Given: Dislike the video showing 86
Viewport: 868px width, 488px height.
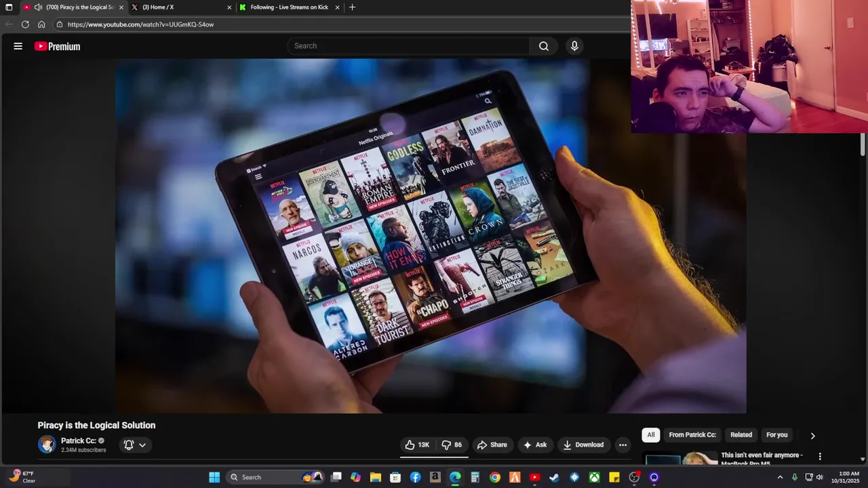Looking at the screenshot, I should click(452, 445).
